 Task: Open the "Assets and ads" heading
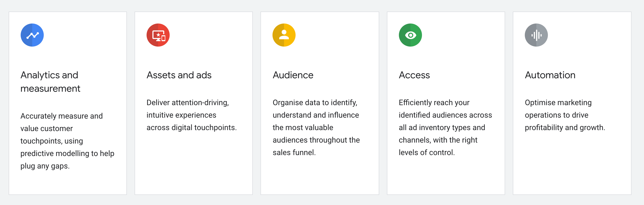point(179,75)
